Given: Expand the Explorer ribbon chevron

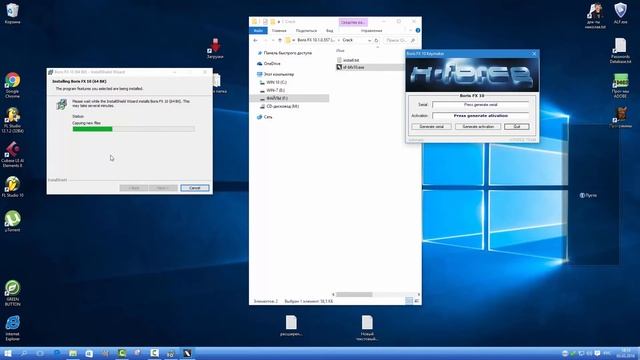Looking at the screenshot, I should coord(411,31).
